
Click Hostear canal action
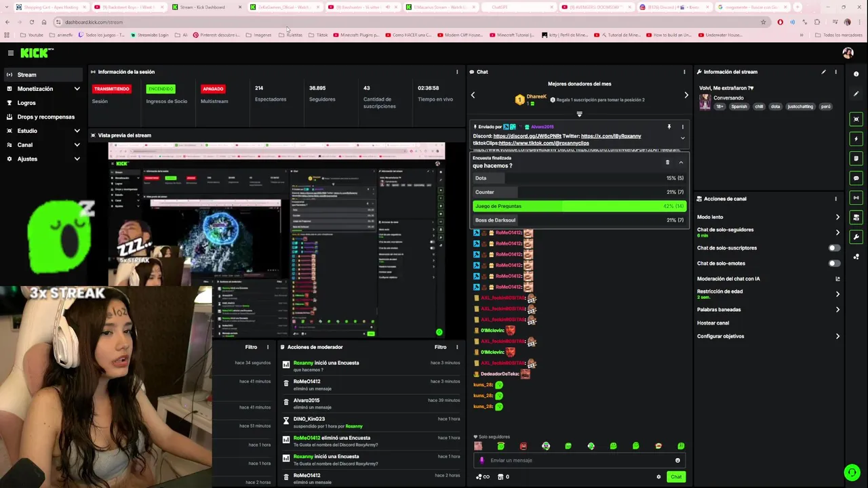click(713, 323)
